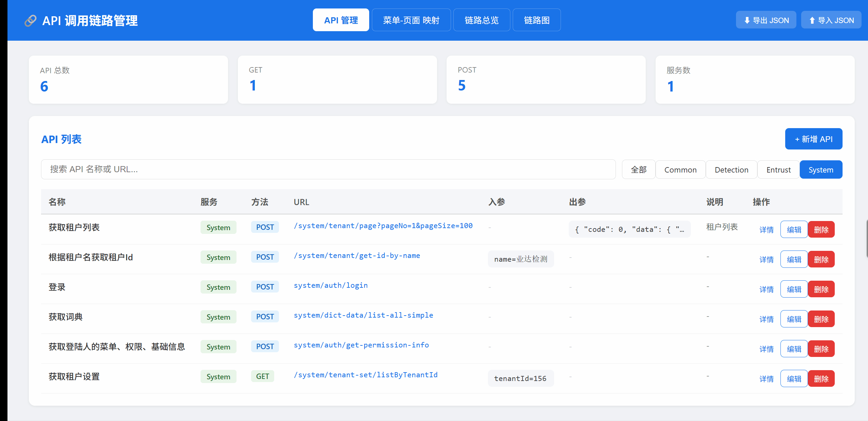Viewport: 868px width, 421px height.
Task: Click the 获取租户列表 name cell
Action: point(74,227)
